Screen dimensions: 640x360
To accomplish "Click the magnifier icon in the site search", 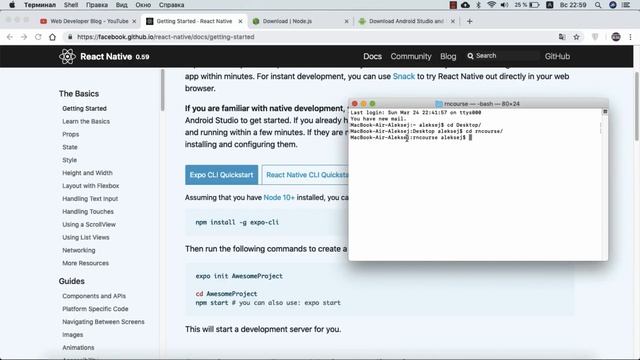I will pyautogui.click(x=470, y=56).
